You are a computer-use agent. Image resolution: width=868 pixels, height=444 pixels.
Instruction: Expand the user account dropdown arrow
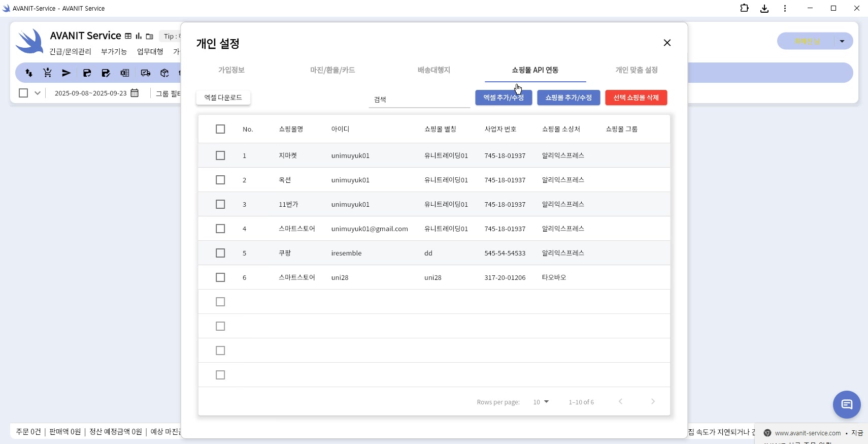[842, 41]
